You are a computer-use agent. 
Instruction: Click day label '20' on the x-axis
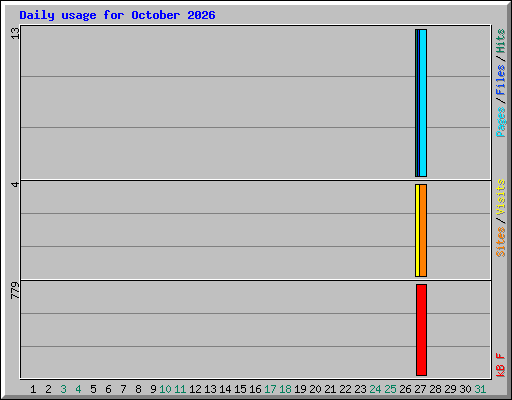coord(315,389)
